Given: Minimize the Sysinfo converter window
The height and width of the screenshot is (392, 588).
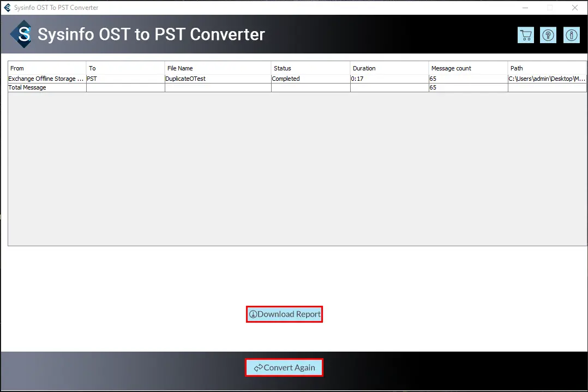Looking at the screenshot, I should point(525,8).
